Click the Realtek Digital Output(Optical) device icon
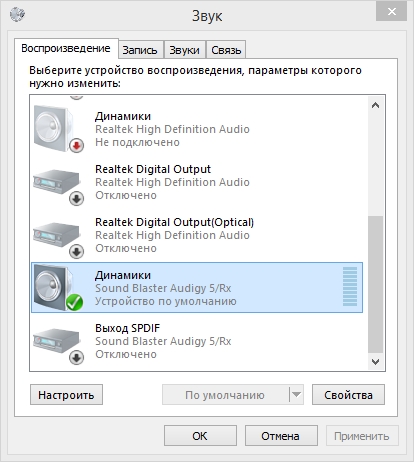The image size is (414, 462). tap(58, 239)
